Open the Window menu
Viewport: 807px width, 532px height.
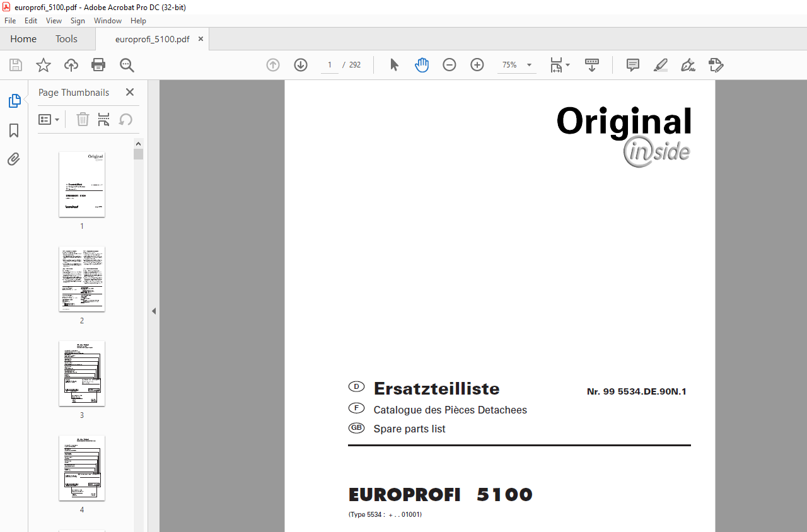pos(108,21)
